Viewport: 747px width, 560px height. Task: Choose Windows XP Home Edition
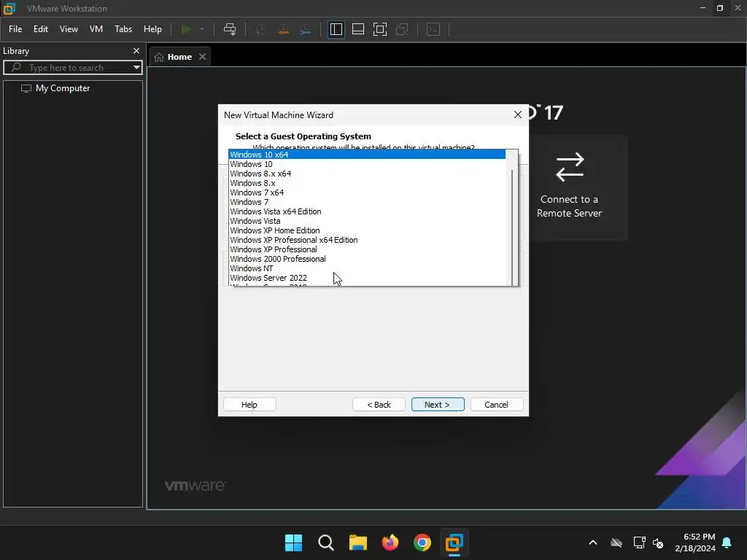tap(367, 230)
